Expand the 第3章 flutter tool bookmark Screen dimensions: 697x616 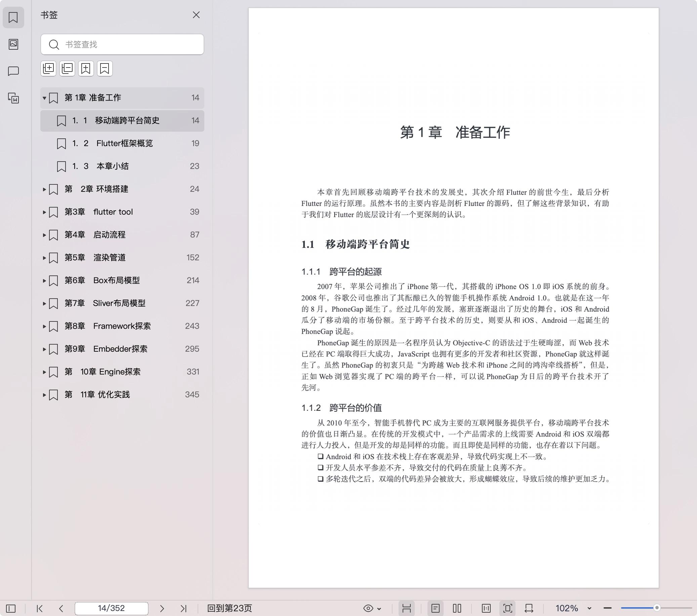pos(44,212)
